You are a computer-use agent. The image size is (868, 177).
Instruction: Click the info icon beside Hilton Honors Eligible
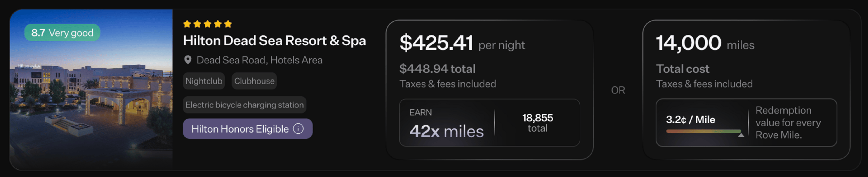click(298, 128)
